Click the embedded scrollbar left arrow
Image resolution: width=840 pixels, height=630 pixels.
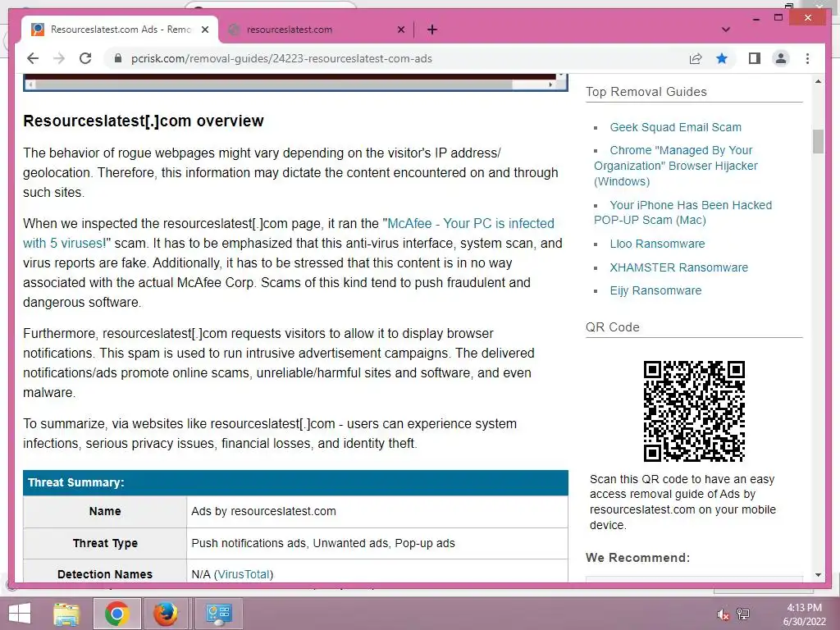[x=30, y=84]
